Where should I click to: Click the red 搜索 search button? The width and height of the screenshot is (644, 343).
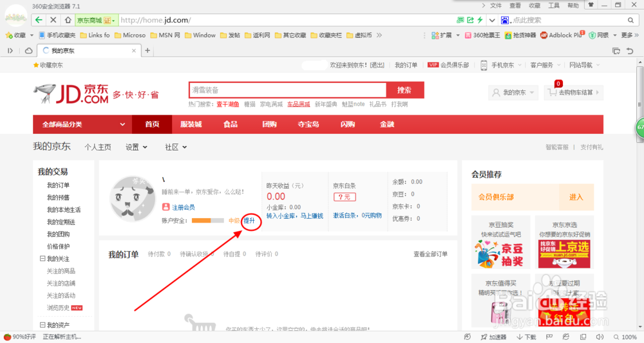pyautogui.click(x=404, y=90)
